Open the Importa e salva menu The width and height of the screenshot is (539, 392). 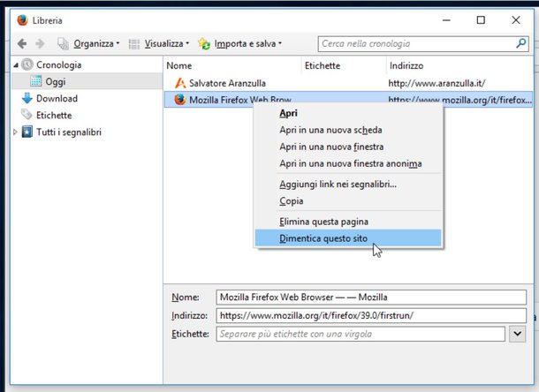coord(240,43)
